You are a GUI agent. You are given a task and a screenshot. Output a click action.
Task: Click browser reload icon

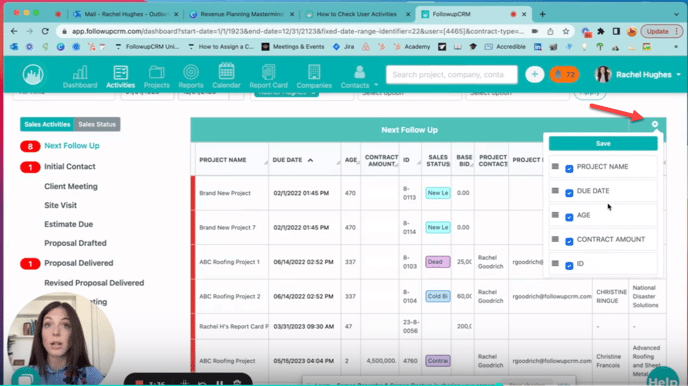pos(45,31)
